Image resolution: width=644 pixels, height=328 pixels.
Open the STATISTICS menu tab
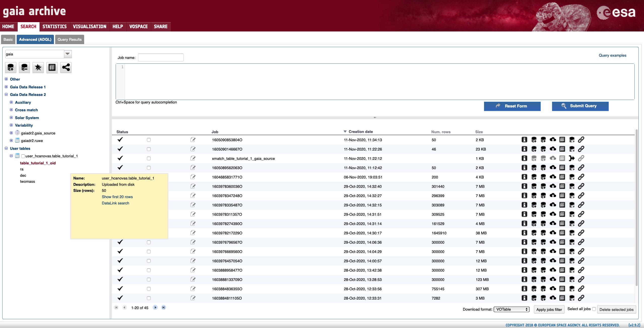point(55,27)
